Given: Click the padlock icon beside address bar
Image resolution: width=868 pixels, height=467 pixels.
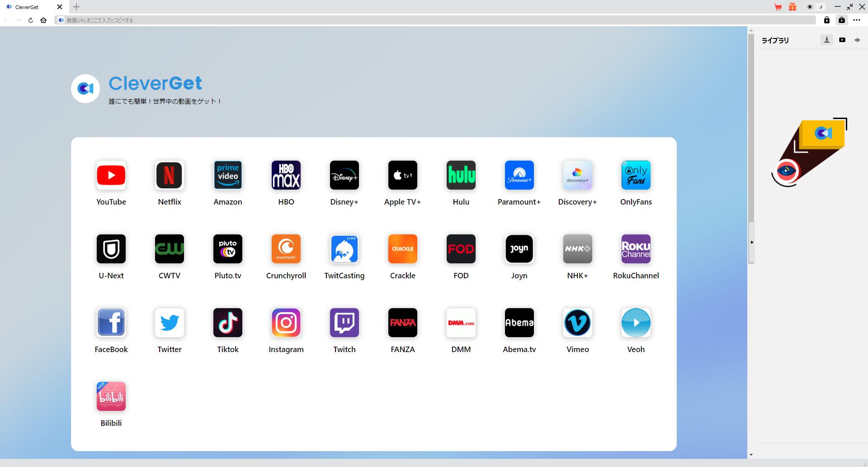Looking at the screenshot, I should 827,20.
